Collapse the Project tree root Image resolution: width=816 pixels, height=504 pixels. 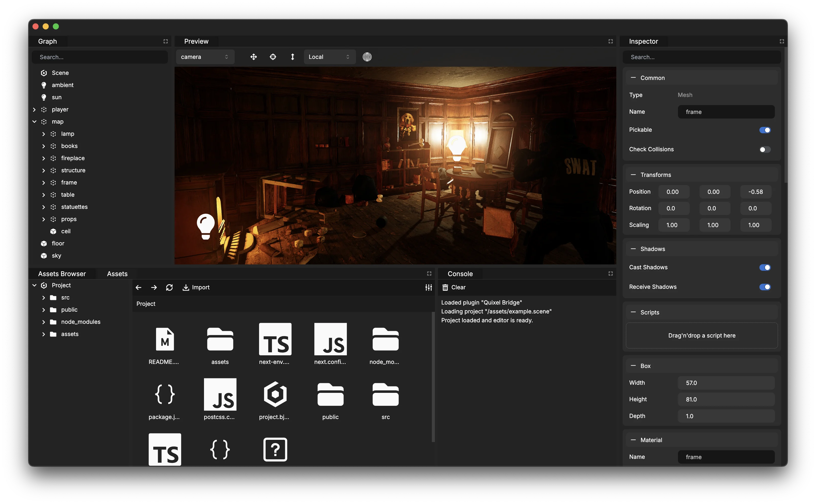click(34, 286)
